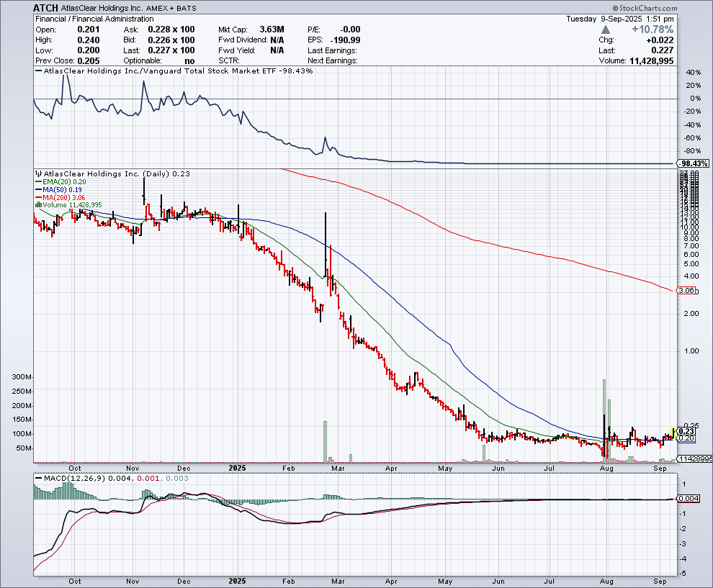Click the interactive arrows icon beside the chart title

(37, 174)
